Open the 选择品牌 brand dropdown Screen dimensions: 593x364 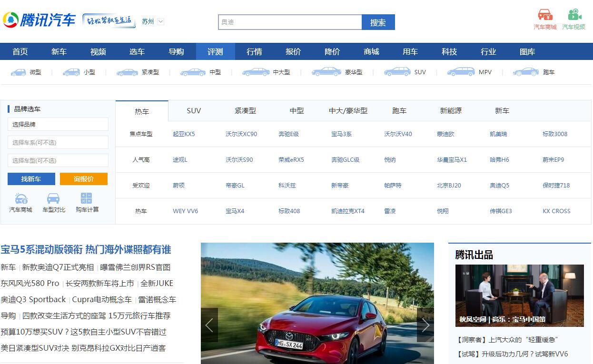58,124
